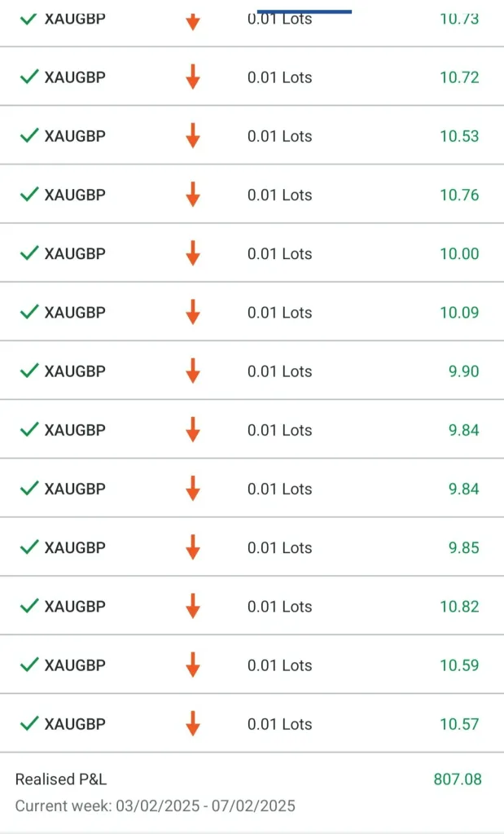
Task: Click the 0.01 Lots text on the 10.76 row
Action: pos(279,195)
